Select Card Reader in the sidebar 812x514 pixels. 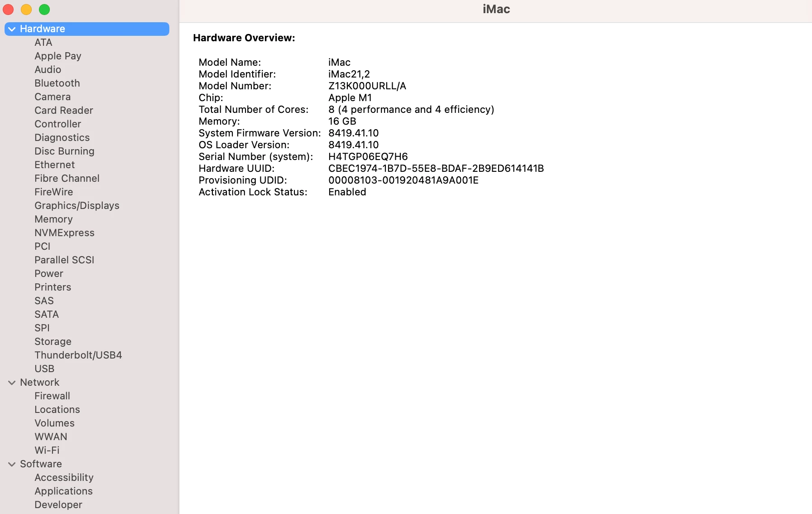(64, 111)
